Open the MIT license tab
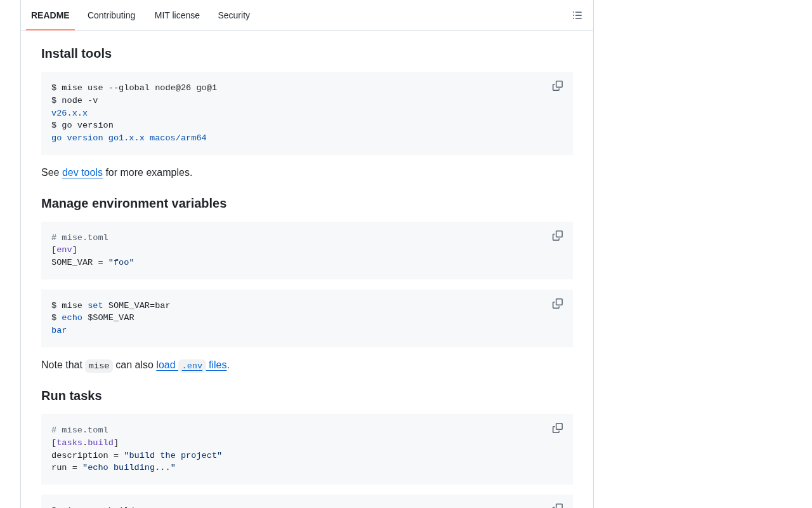 click(x=177, y=15)
